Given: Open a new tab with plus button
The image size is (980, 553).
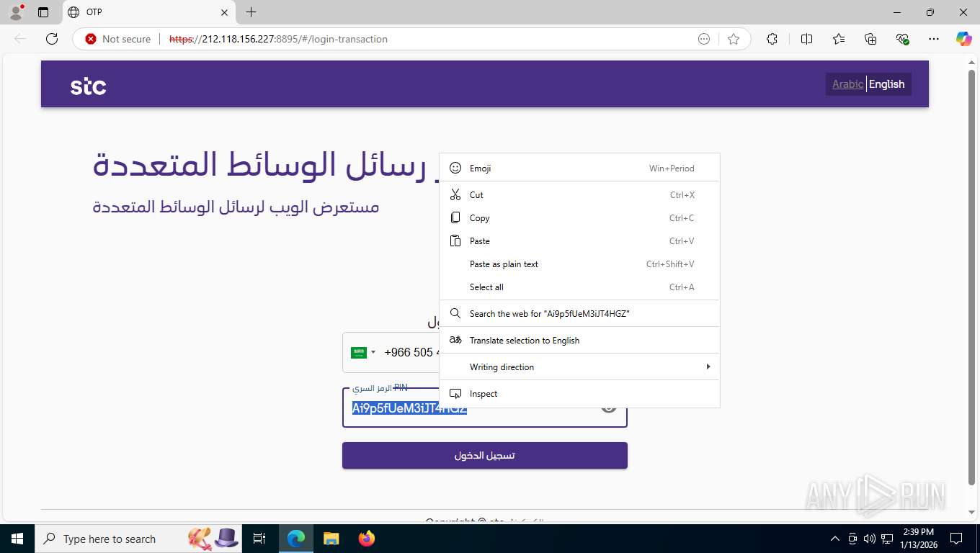Looking at the screenshot, I should coord(251,12).
